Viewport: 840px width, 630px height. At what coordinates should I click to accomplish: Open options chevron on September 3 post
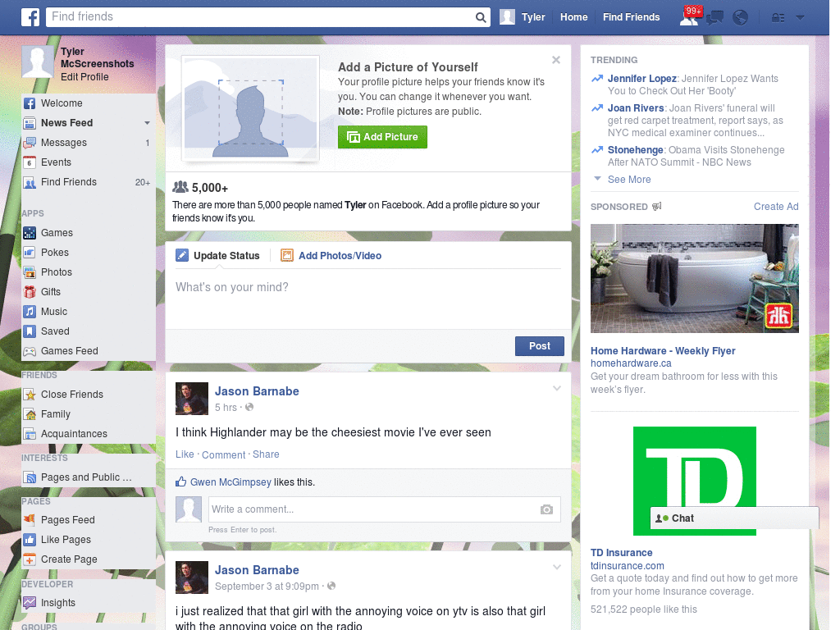557,567
